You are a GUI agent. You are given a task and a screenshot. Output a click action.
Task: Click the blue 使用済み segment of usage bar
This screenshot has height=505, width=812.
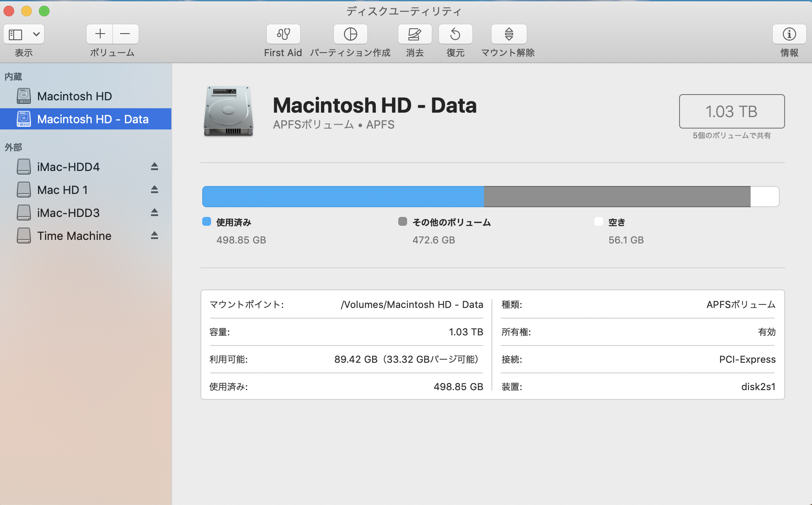[343, 197]
